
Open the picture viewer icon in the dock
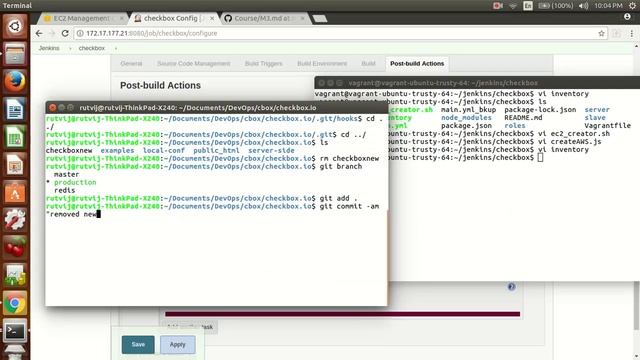(15, 276)
